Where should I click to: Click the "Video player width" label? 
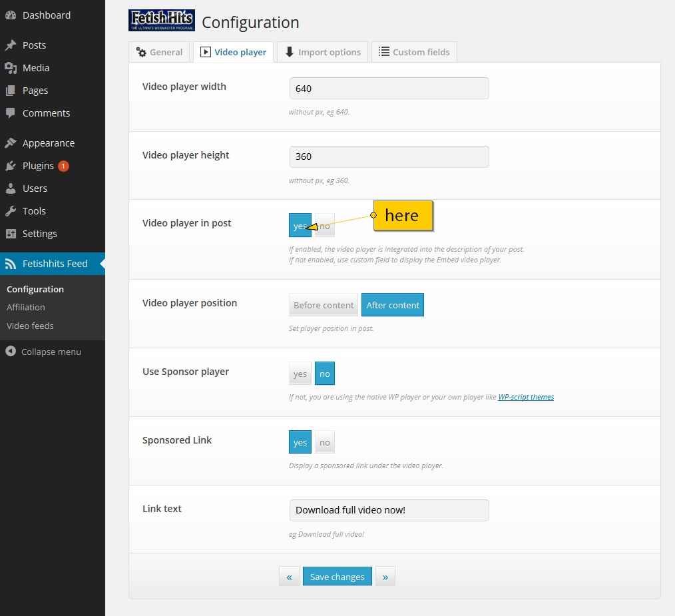click(184, 87)
